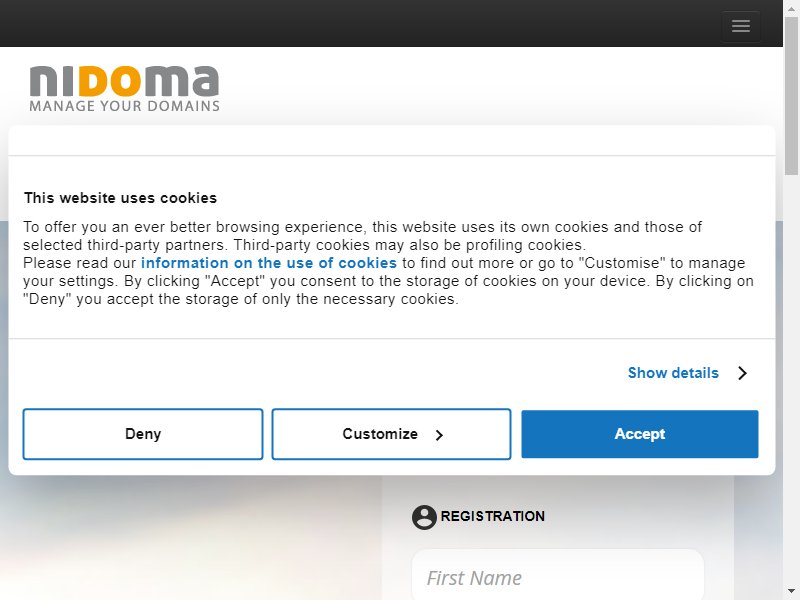This screenshot has width=800, height=600.
Task: Accept all cookies
Action: 640,434
